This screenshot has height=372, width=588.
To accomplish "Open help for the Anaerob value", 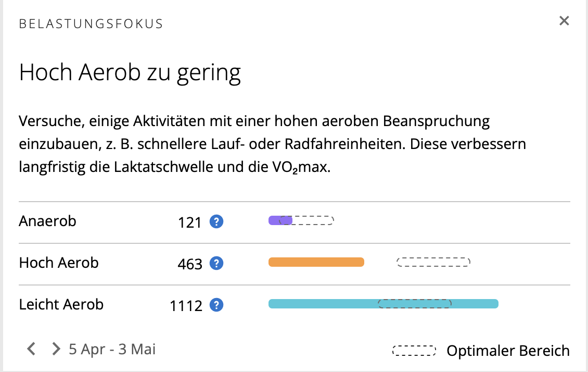I will (216, 222).
